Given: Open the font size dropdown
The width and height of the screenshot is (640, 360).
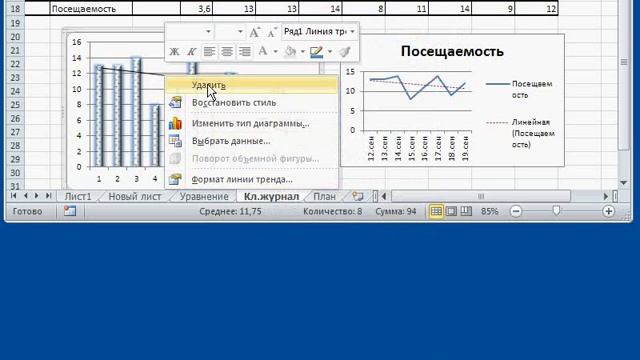Looking at the screenshot, I should click(x=240, y=31).
